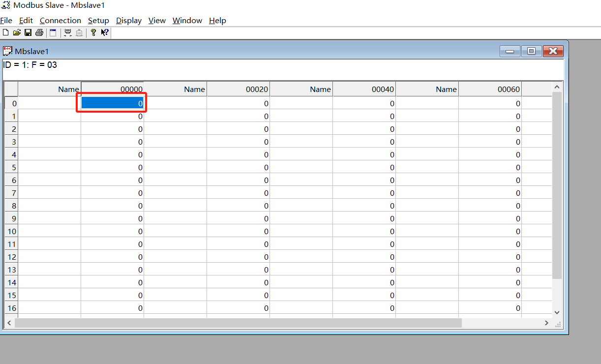Open the slave definition setup icon
Screen dimensions: 601x364
pyautogui.click(x=53, y=32)
